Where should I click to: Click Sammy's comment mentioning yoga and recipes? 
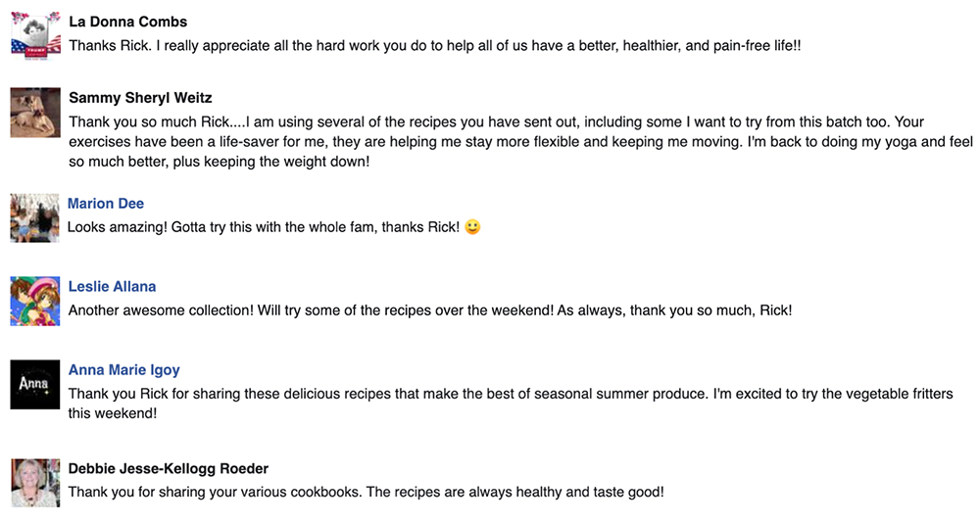tap(520, 142)
